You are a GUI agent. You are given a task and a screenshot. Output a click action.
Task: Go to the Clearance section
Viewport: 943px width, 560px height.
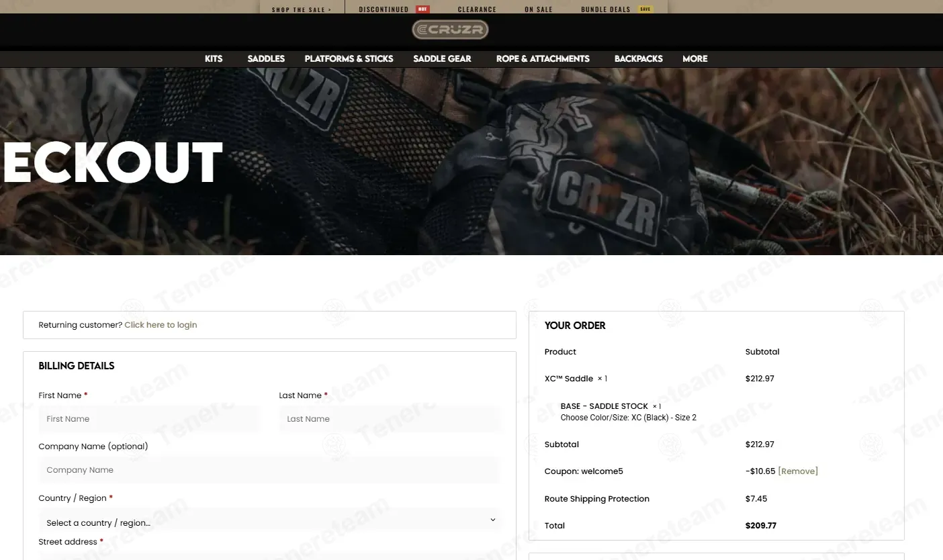pyautogui.click(x=477, y=9)
